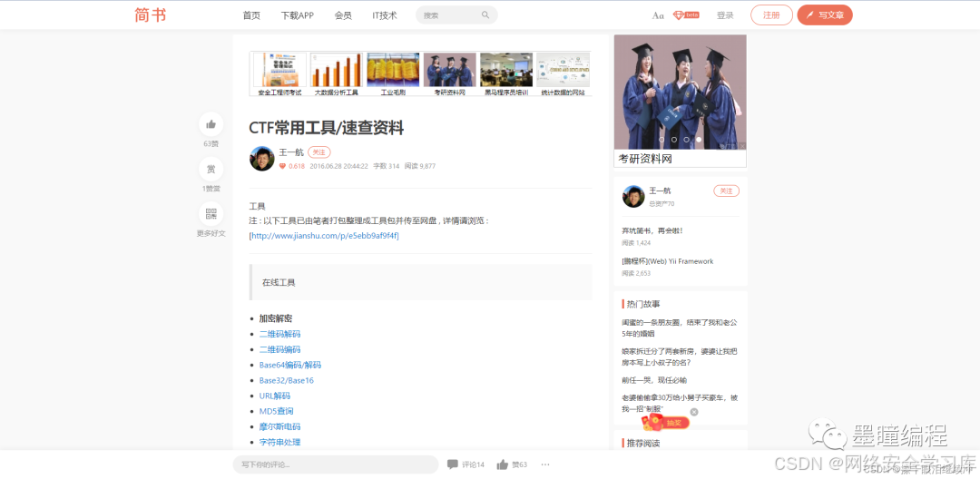Click the author avatar in sidebar card
The height and width of the screenshot is (479, 980).
point(633,196)
